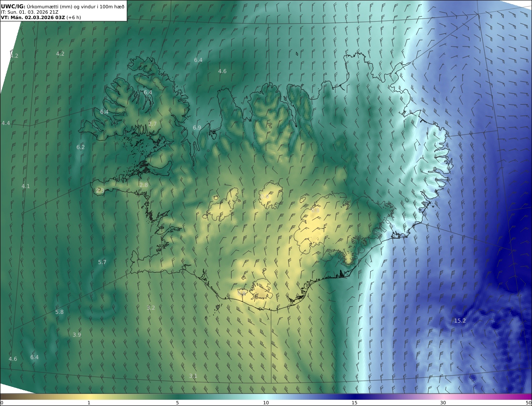Click the 2.8 value label on the map
Screen dimensions: 532x406
click(144, 185)
